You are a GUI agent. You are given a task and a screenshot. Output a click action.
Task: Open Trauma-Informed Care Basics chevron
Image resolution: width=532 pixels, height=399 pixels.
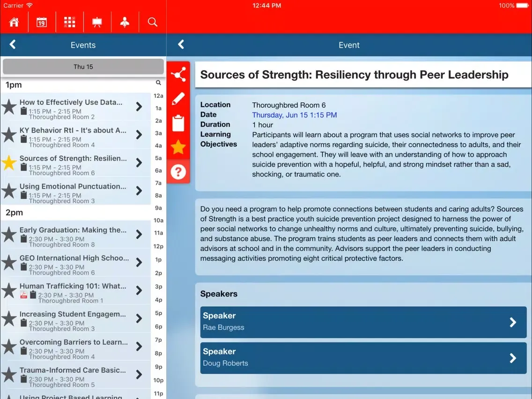139,375
